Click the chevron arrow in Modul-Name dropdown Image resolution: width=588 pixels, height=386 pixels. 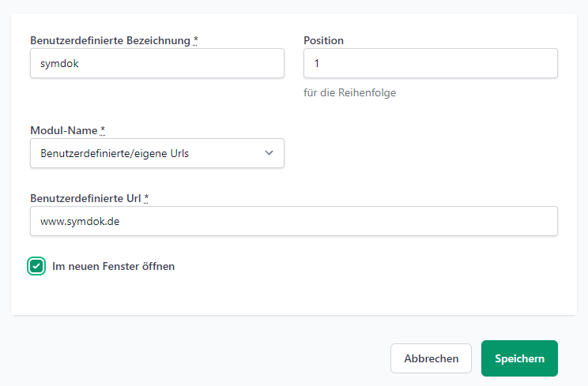pos(269,153)
